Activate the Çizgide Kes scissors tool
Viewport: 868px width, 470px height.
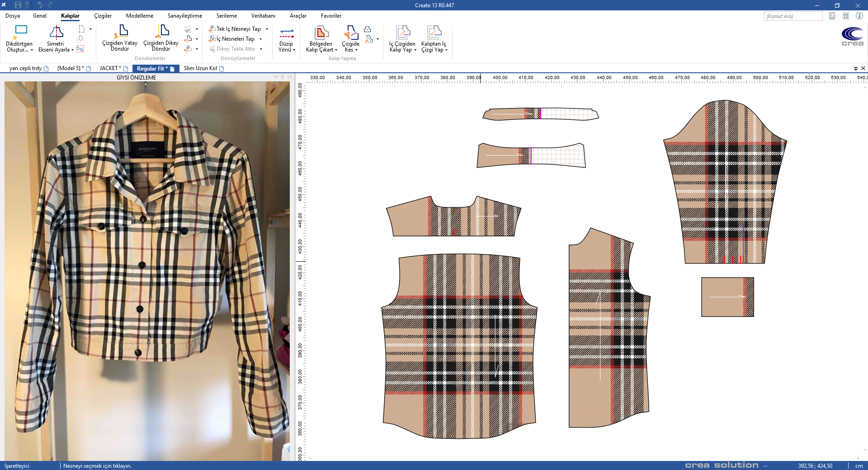351,33
